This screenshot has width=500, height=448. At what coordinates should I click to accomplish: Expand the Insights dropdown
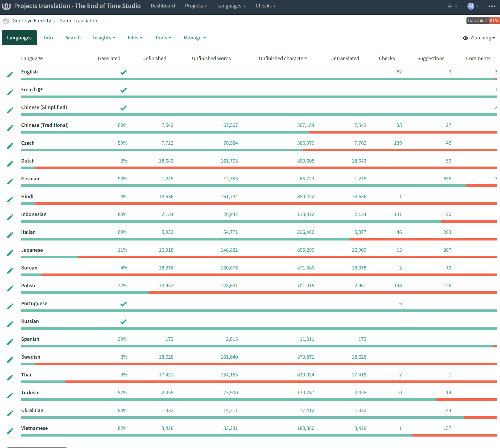coord(104,38)
